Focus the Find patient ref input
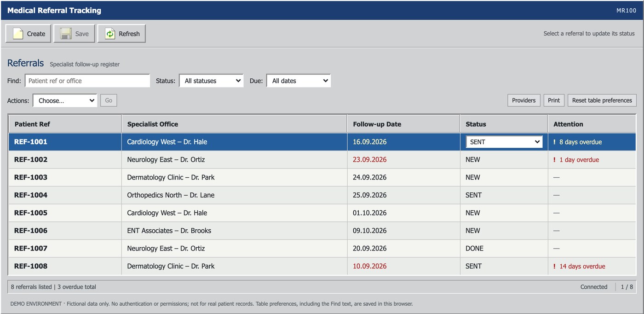Viewport: 644px width, 314px height. 87,81
